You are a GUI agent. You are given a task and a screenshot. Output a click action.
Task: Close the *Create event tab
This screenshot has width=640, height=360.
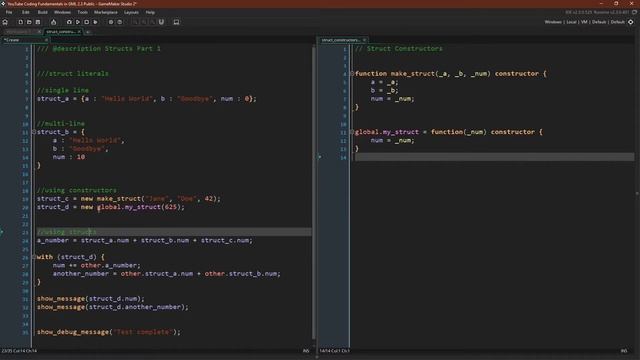click(x=46, y=40)
